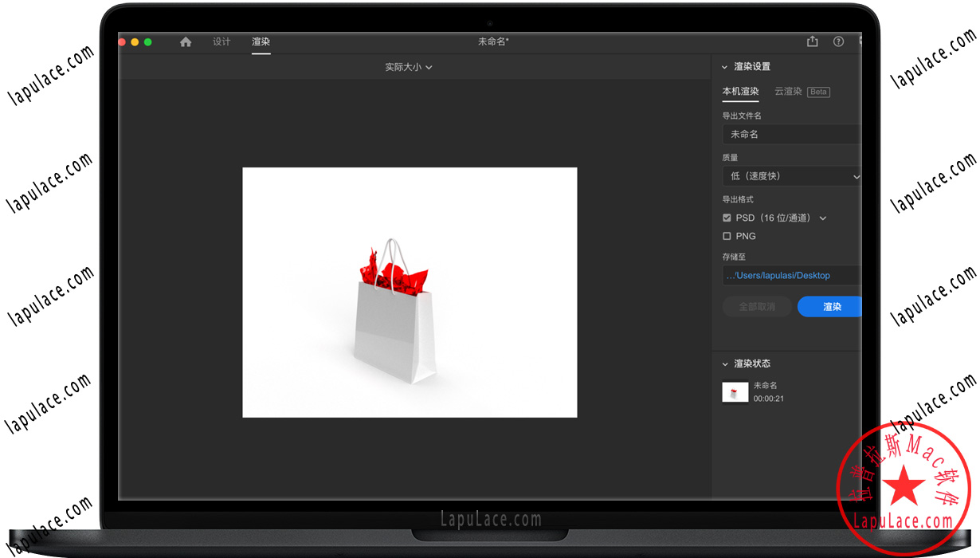
Task: Click the 全部取消 cancel all button
Action: 756,306
